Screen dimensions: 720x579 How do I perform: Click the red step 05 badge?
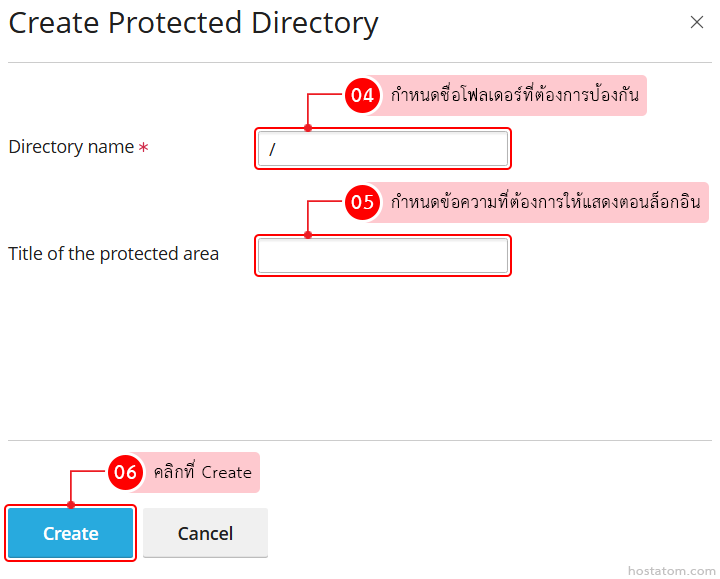pos(361,203)
